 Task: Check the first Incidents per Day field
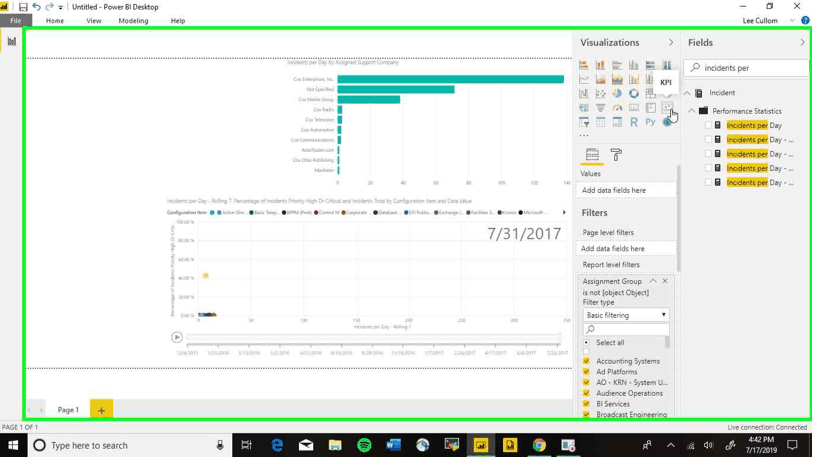click(709, 125)
